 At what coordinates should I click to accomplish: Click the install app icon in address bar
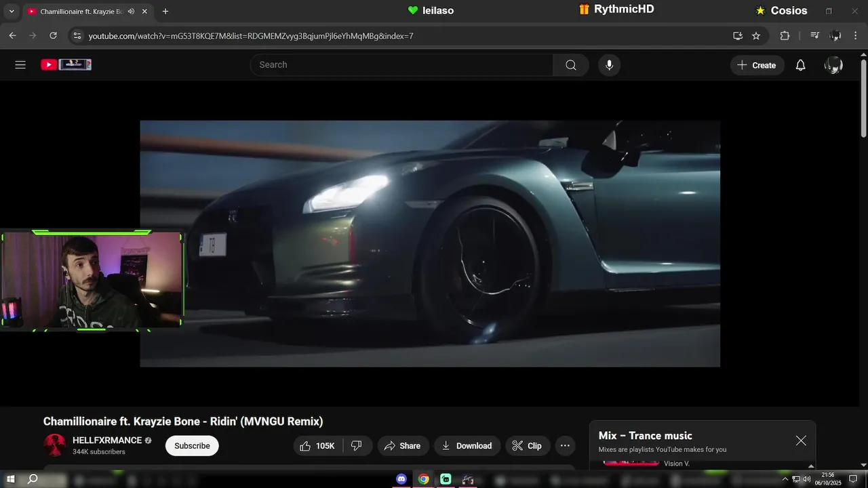[738, 35]
